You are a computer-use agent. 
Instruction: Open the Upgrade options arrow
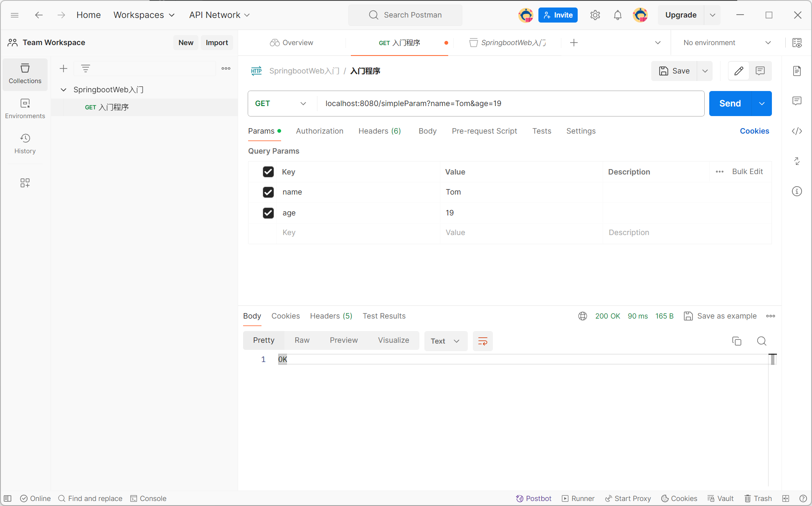click(713, 15)
